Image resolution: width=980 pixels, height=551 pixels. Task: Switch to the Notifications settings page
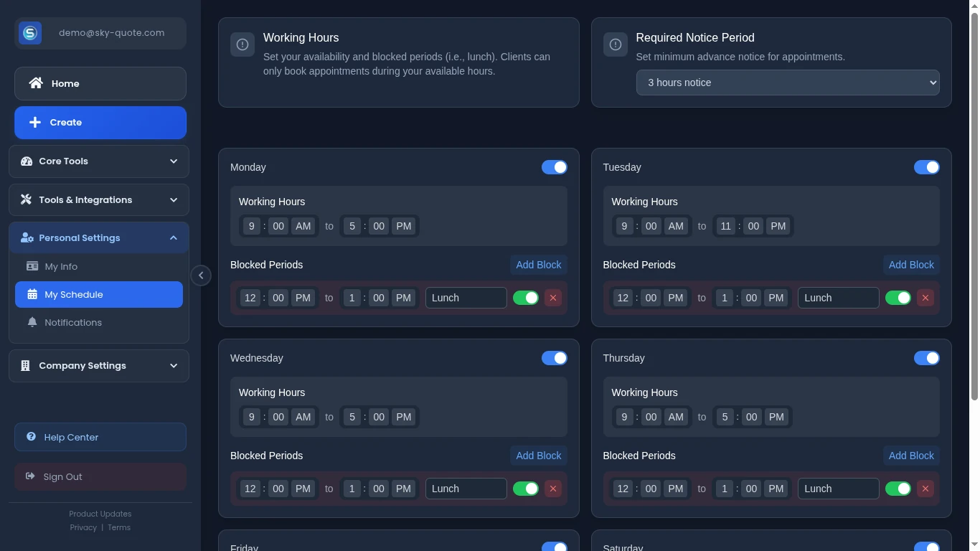click(73, 322)
